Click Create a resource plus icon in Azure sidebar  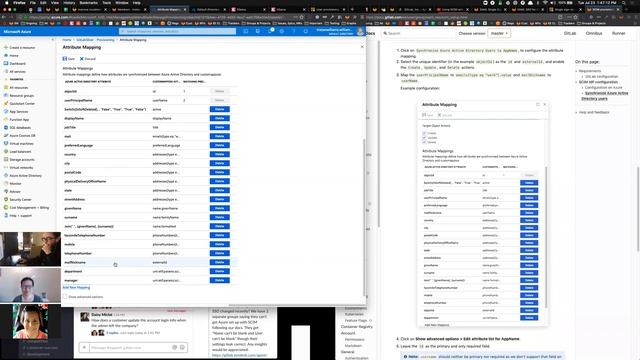point(6,47)
